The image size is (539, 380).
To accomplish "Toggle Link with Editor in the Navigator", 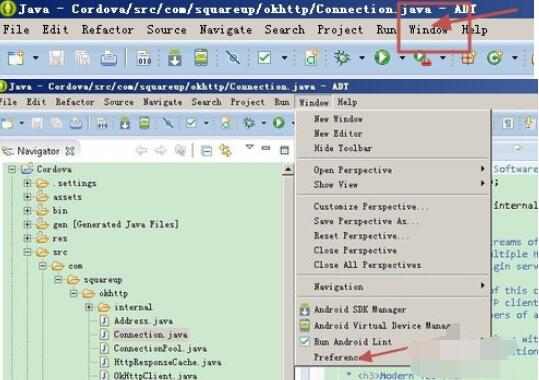I will coord(226,151).
